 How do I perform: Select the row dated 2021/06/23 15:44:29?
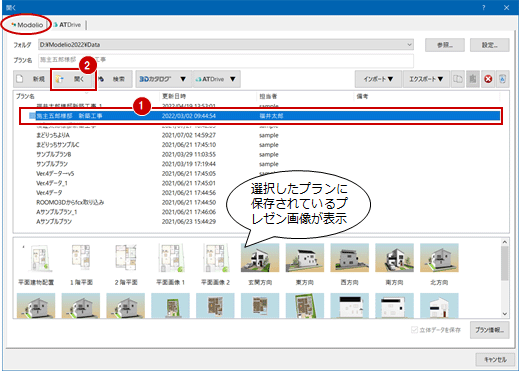click(x=189, y=221)
